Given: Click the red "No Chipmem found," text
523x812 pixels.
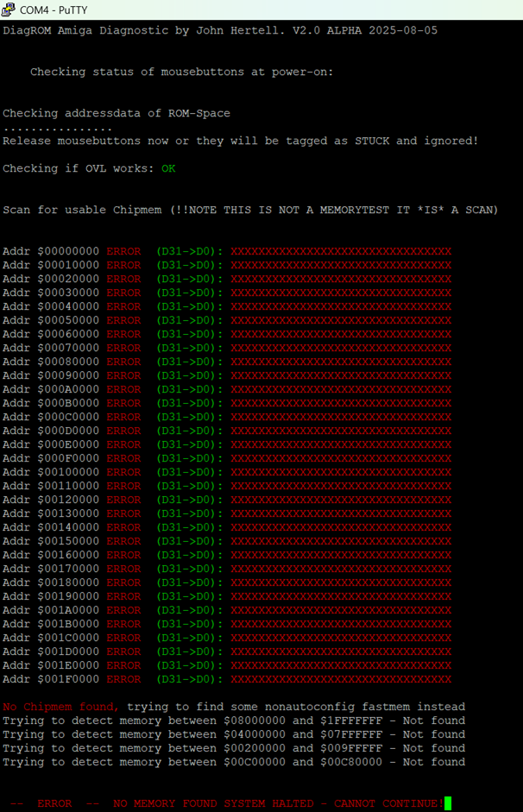Looking at the screenshot, I should tap(60, 707).
